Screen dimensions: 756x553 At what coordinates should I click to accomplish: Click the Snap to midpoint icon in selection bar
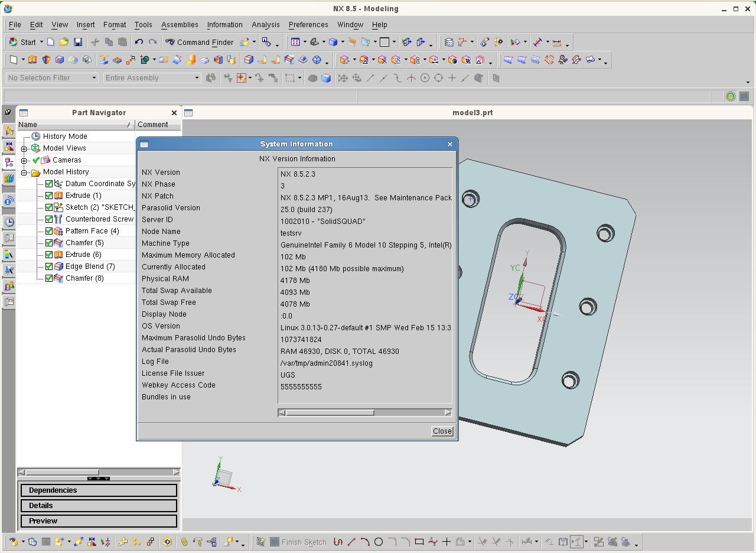384,78
